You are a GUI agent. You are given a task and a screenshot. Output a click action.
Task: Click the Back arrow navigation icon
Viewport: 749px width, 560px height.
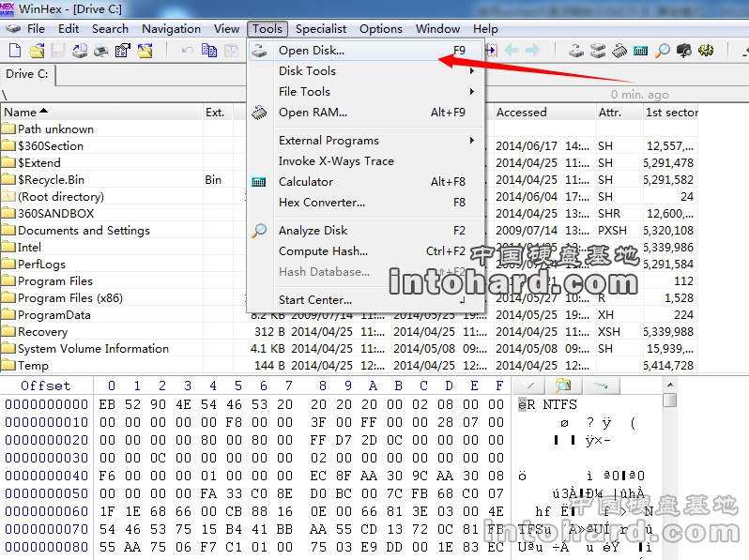(512, 50)
